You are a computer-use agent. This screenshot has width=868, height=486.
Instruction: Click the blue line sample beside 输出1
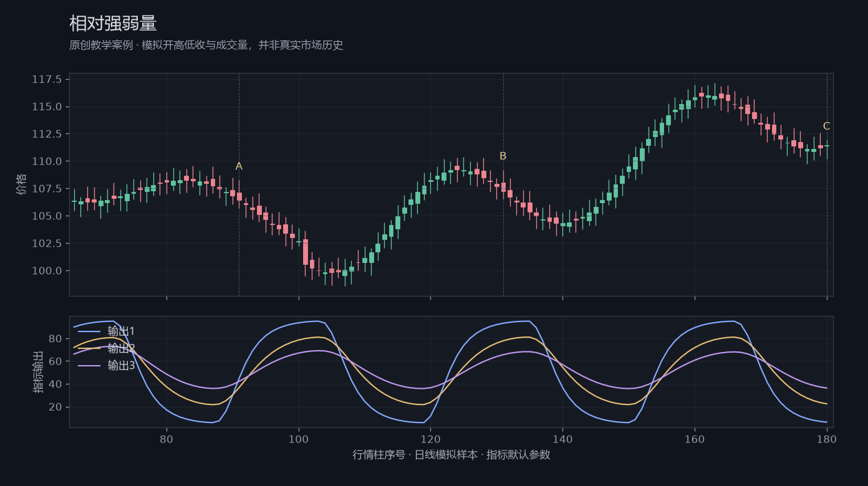pyautogui.click(x=89, y=331)
